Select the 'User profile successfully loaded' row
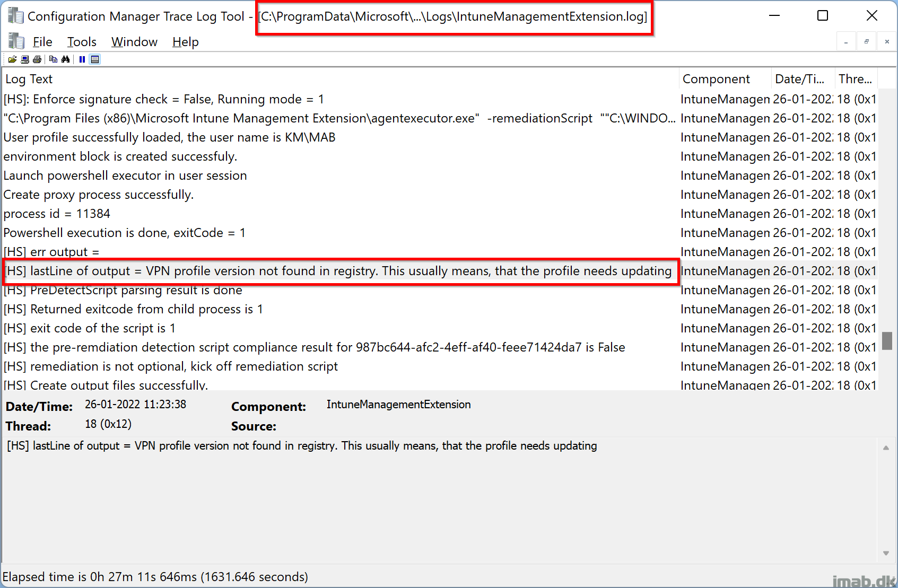This screenshot has height=588, width=898. [x=440, y=137]
